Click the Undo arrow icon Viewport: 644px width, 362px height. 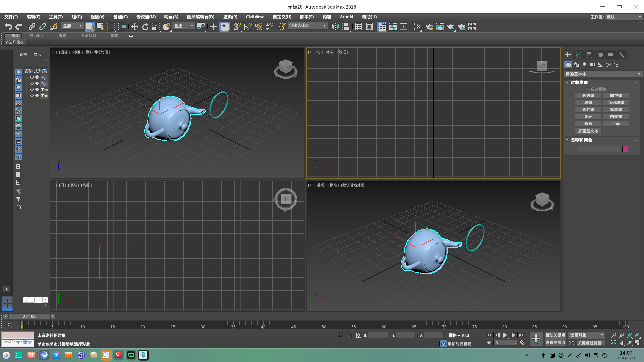coord(8,27)
